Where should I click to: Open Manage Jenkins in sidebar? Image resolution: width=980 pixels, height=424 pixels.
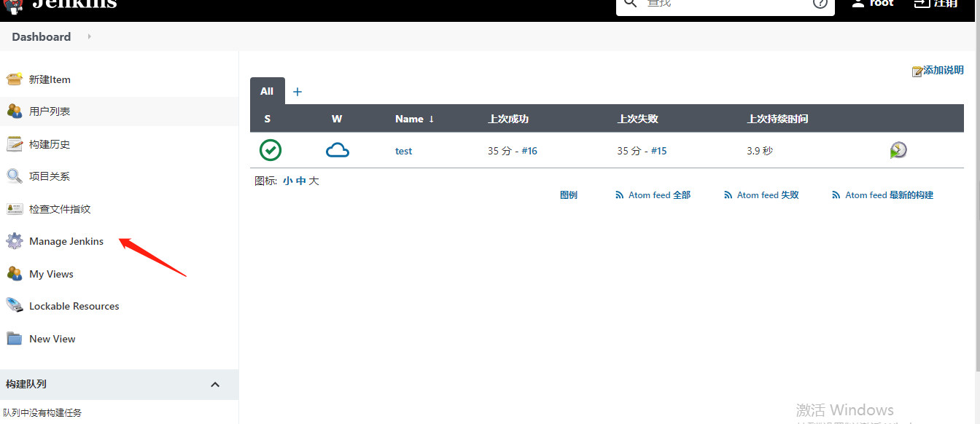(66, 241)
